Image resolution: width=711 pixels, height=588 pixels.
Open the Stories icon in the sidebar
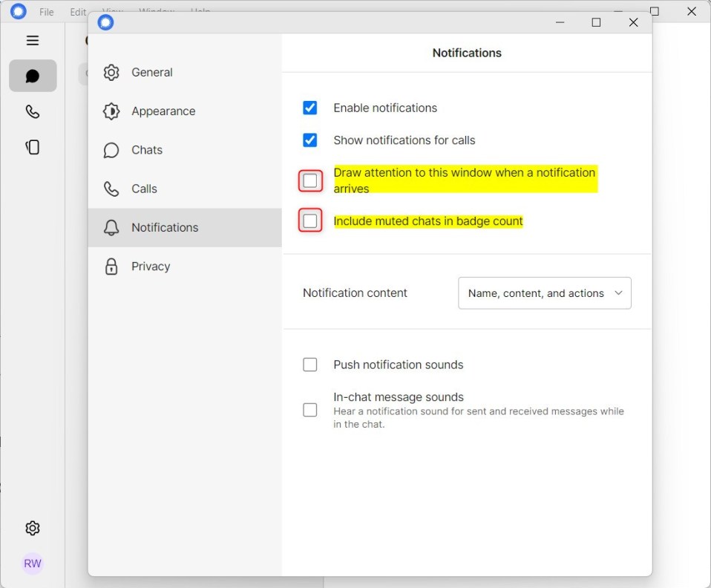[x=32, y=147]
